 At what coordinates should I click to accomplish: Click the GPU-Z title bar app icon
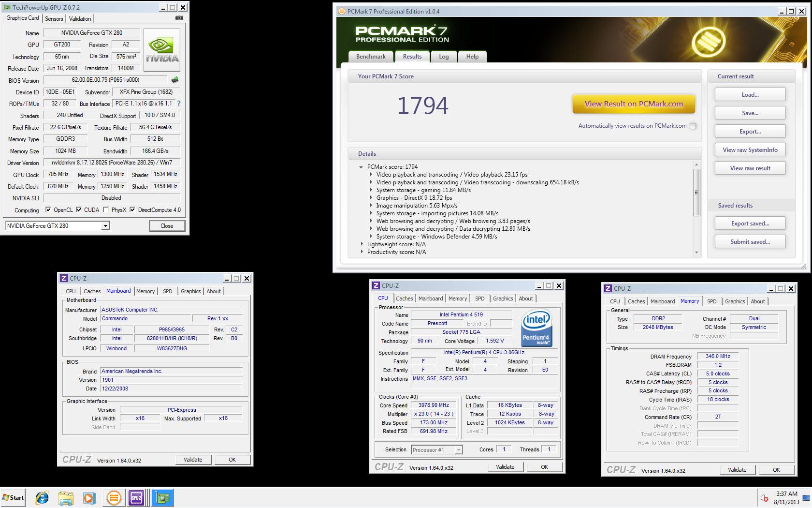tap(7, 7)
